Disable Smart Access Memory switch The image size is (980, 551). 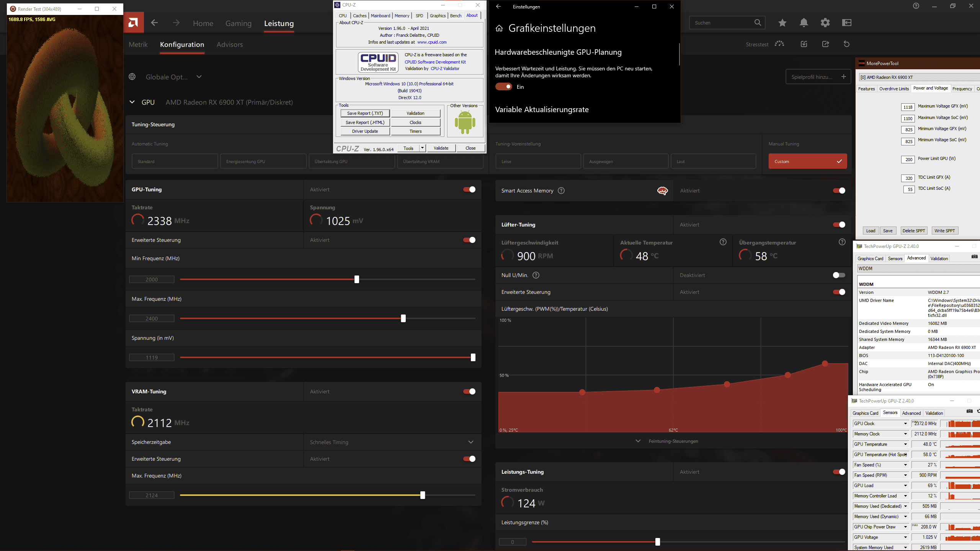(839, 191)
